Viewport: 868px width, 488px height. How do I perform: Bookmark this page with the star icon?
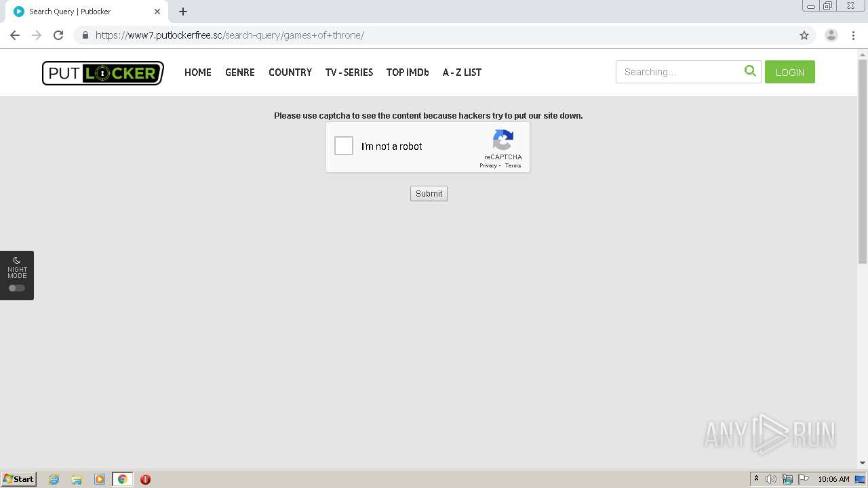tap(804, 35)
